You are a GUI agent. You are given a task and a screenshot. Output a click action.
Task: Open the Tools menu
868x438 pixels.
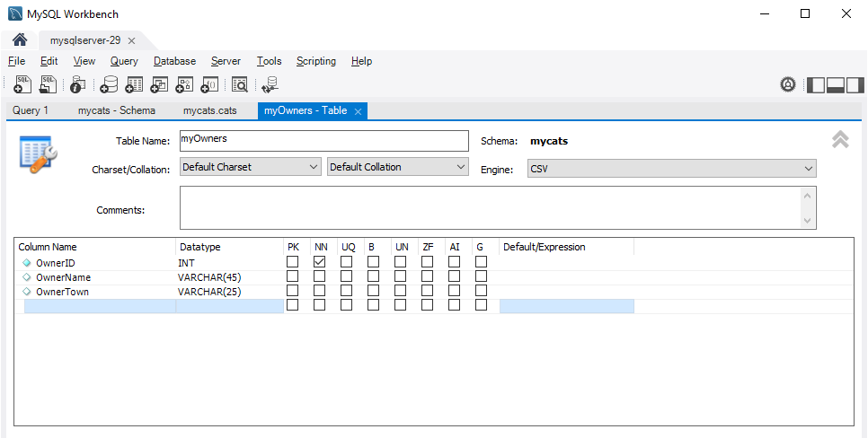(x=269, y=61)
